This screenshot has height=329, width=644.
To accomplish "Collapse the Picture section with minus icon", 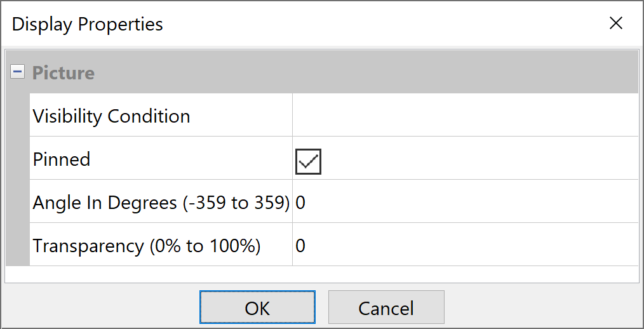I will pos(18,72).
